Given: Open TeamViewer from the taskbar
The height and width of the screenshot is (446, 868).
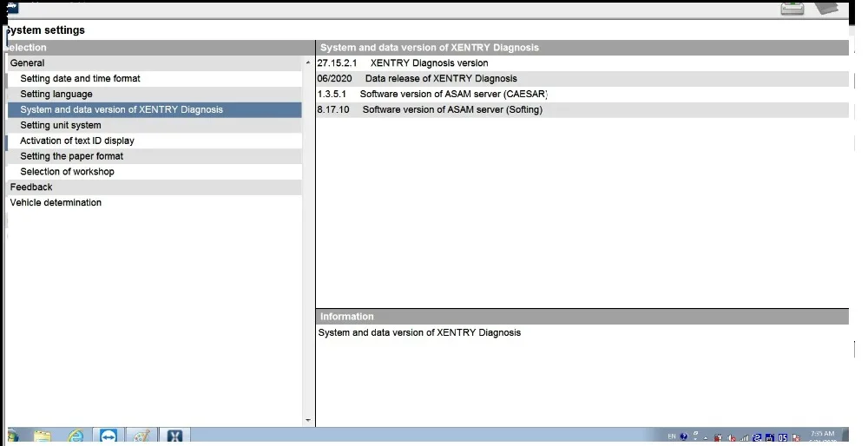Looking at the screenshot, I should [108, 436].
